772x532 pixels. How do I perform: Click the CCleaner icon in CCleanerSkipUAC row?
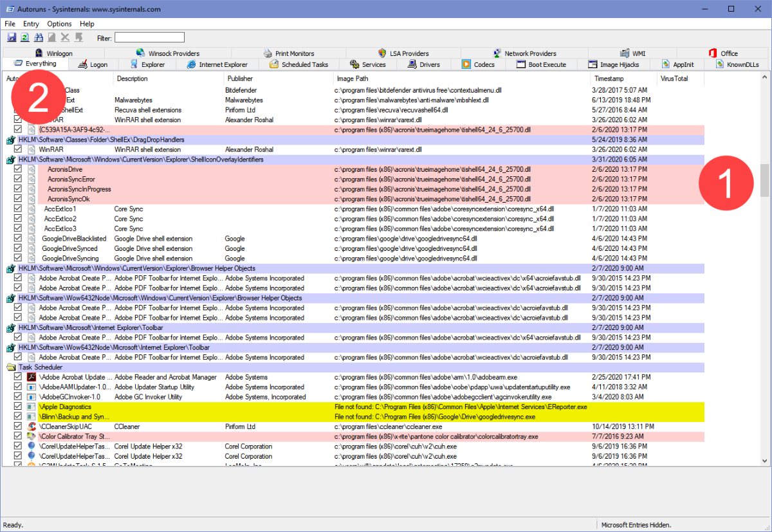pyautogui.click(x=31, y=427)
